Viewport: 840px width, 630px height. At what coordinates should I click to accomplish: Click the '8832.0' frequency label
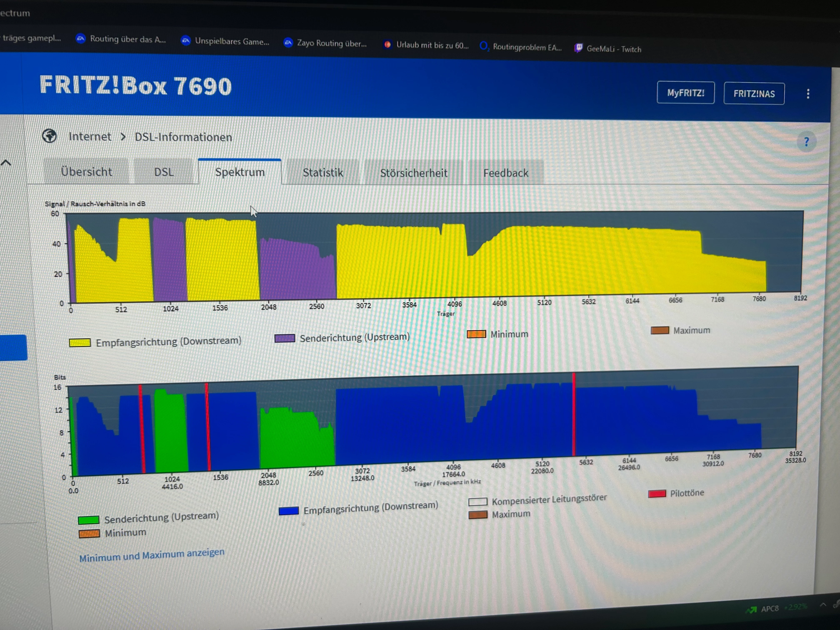(269, 482)
